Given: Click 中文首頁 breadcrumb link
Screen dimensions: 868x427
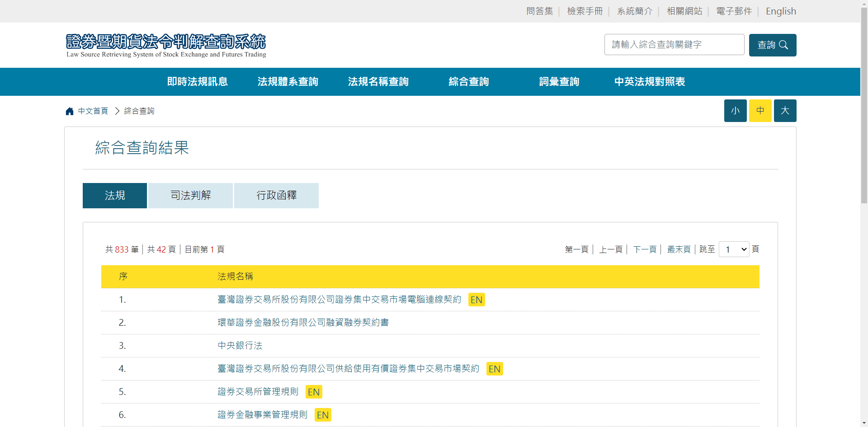Looking at the screenshot, I should [x=93, y=111].
